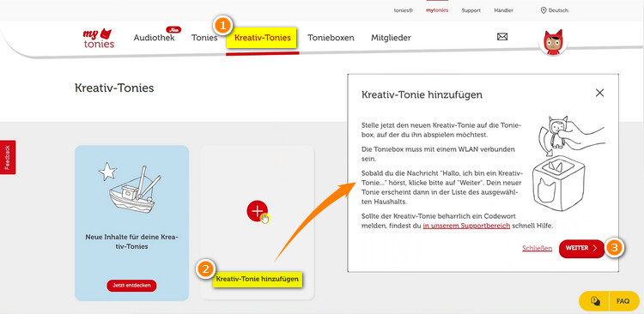
Task: Open the help chat icon
Action: point(595,301)
